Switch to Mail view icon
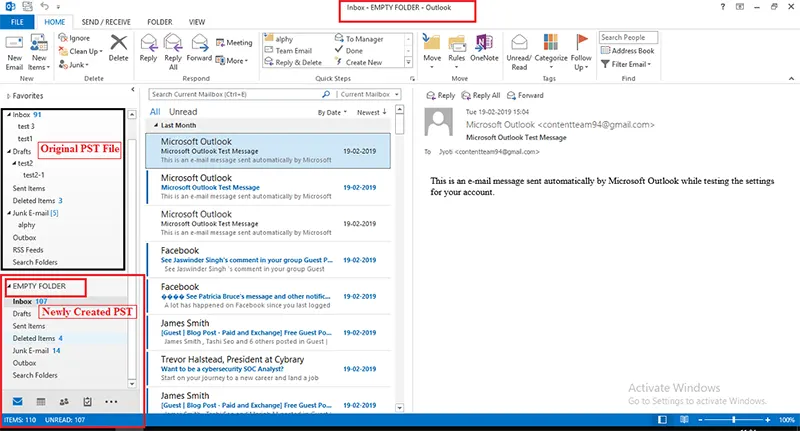The width and height of the screenshot is (800, 431). (x=17, y=401)
